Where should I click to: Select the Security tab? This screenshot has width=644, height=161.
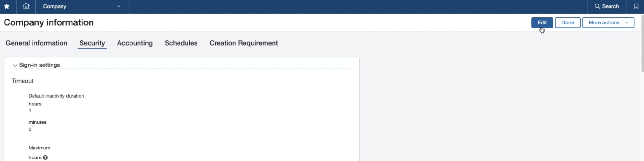[x=92, y=43]
